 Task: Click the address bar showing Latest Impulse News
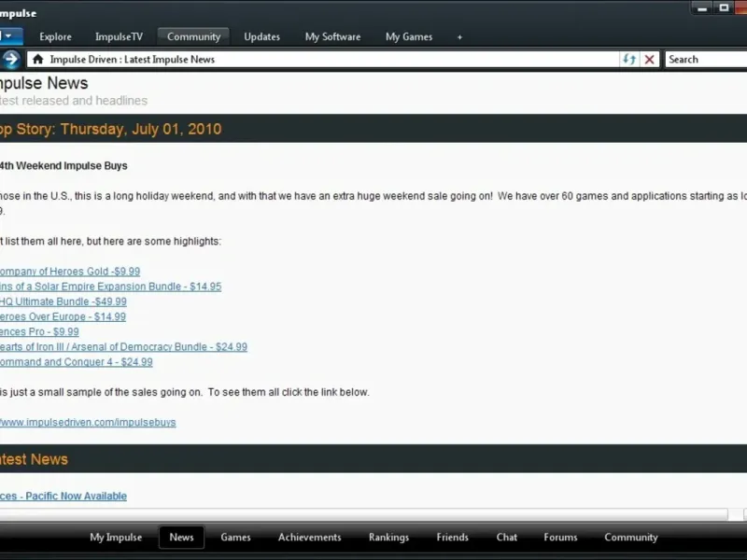(323, 60)
